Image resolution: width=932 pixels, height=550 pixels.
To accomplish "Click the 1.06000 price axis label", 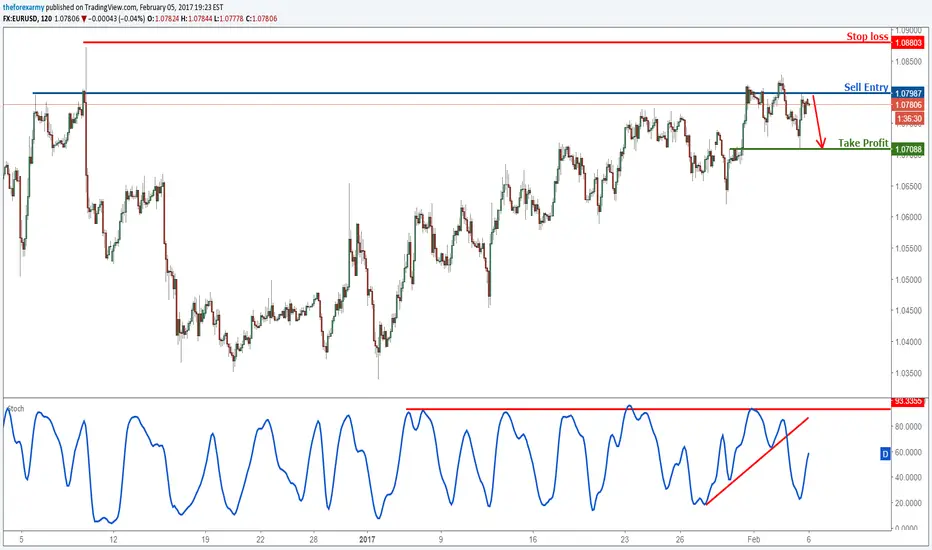I will coord(909,217).
